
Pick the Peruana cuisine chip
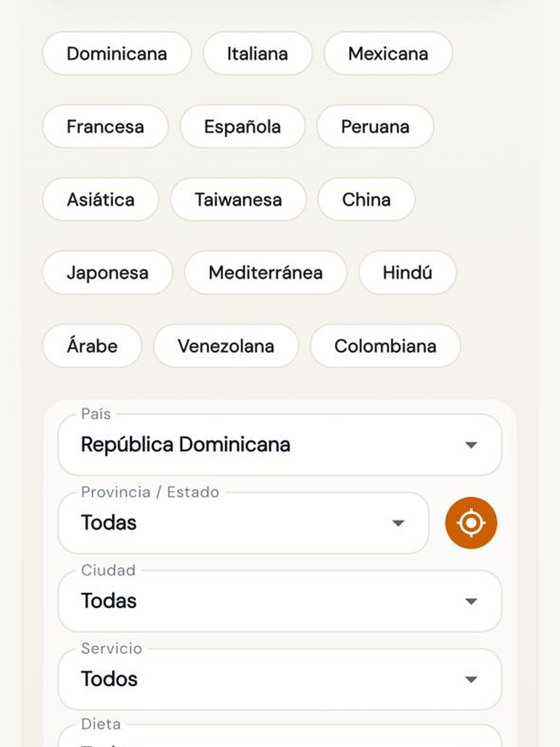click(x=375, y=127)
